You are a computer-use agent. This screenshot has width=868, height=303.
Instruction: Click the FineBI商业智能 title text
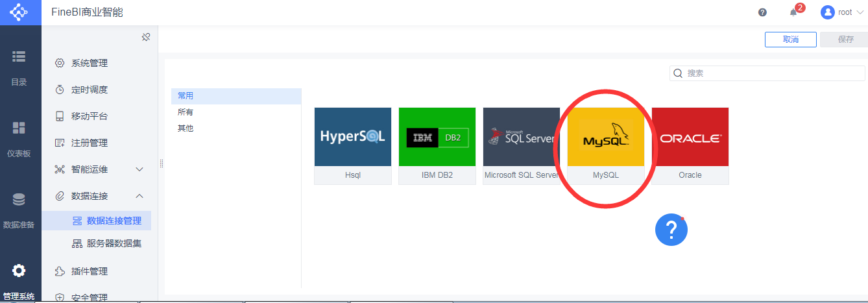[87, 12]
